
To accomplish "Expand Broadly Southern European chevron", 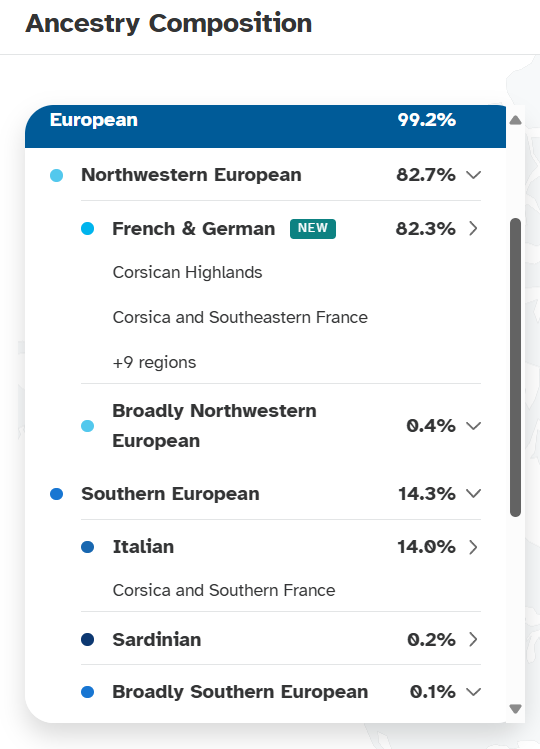I will [x=473, y=692].
